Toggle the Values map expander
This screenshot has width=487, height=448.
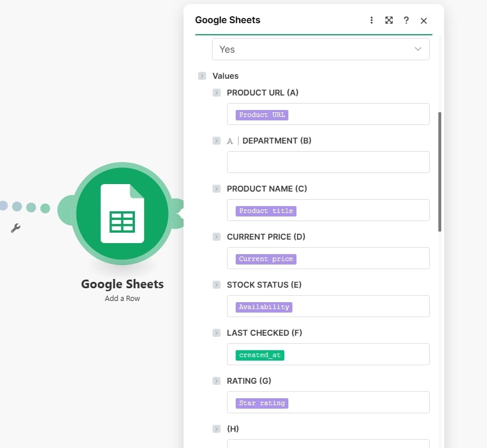pos(202,76)
